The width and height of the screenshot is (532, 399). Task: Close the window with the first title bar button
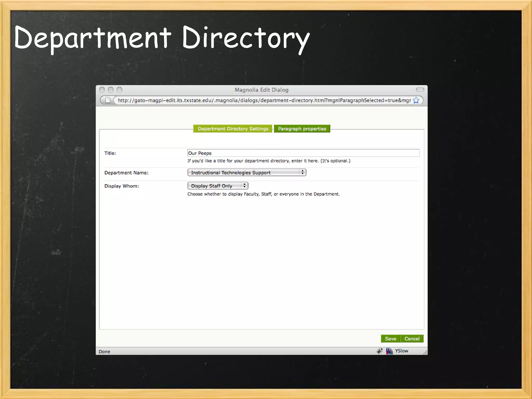[x=102, y=90]
